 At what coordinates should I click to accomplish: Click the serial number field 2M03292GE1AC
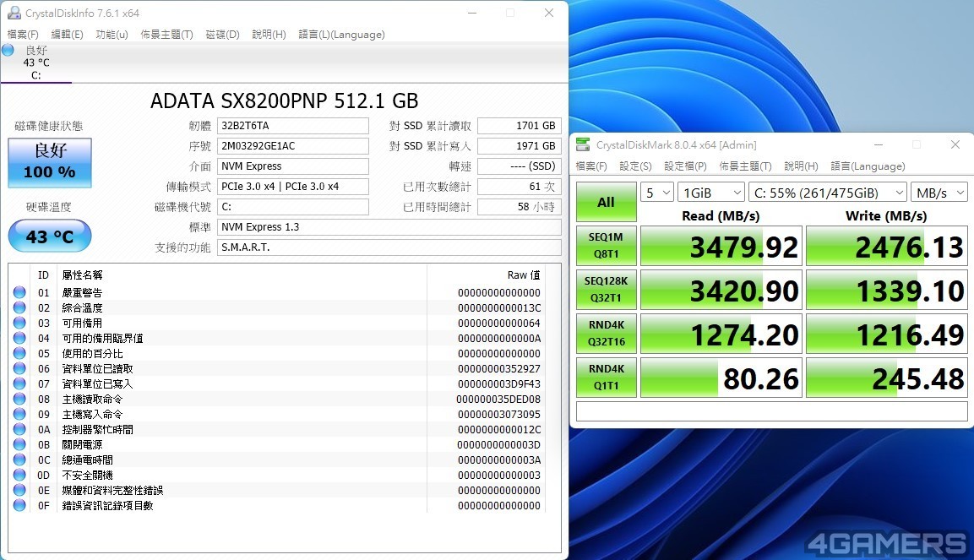293,146
